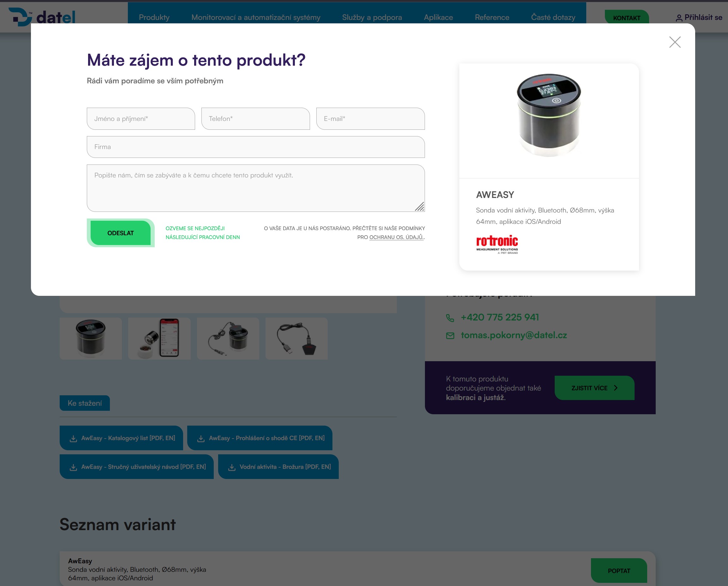Click the phone icon beside +420 775 225 941
728x586 pixels.
click(x=450, y=318)
